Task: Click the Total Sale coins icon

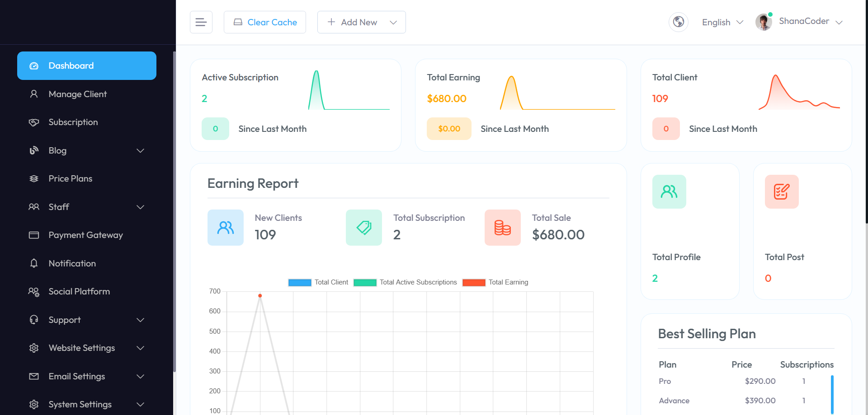Action: (502, 228)
